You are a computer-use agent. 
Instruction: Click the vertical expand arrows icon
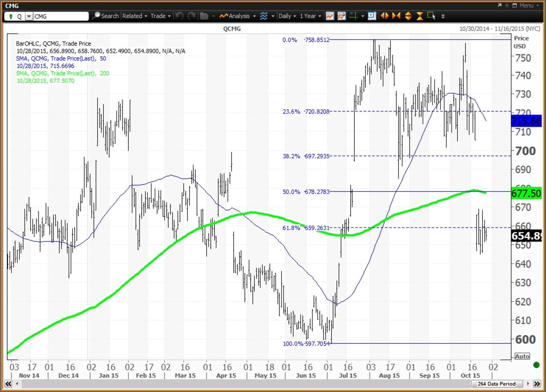408,16
